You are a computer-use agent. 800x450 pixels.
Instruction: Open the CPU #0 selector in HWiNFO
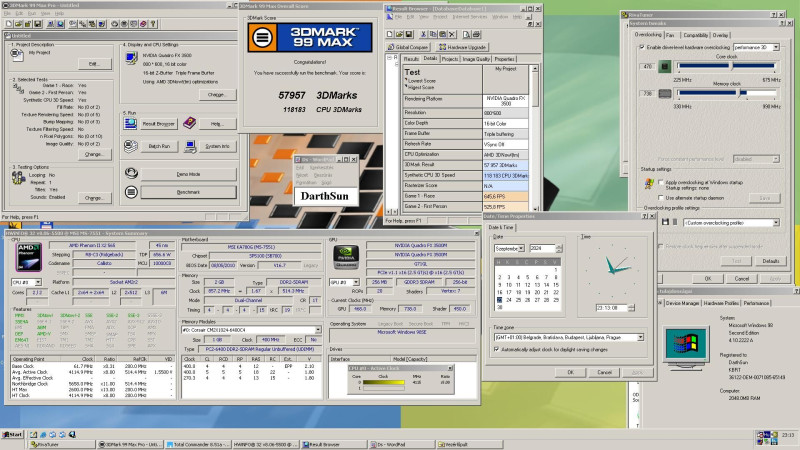[x=38, y=282]
